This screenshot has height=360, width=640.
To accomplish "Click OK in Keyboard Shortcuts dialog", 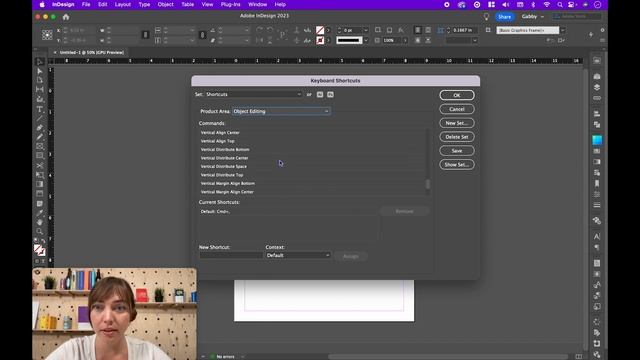I will 457,95.
